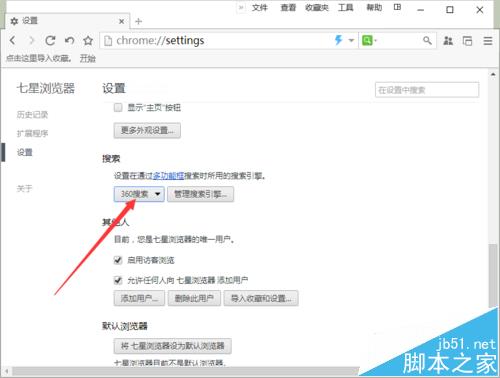
Task: Open the 多功能框 link
Action: [x=168, y=175]
